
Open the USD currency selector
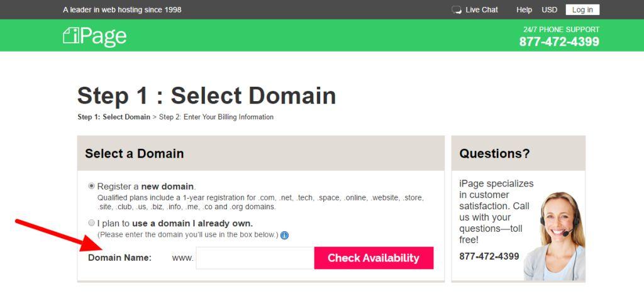549,10
